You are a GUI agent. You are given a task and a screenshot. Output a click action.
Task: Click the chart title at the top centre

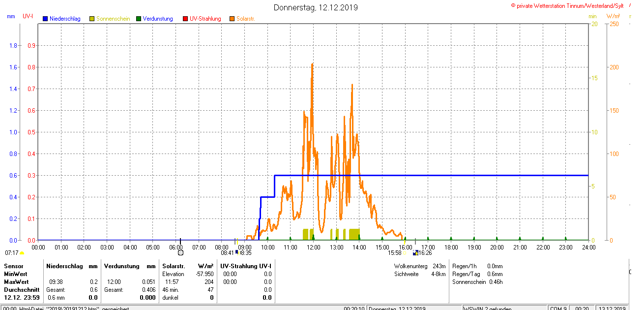click(x=316, y=7)
